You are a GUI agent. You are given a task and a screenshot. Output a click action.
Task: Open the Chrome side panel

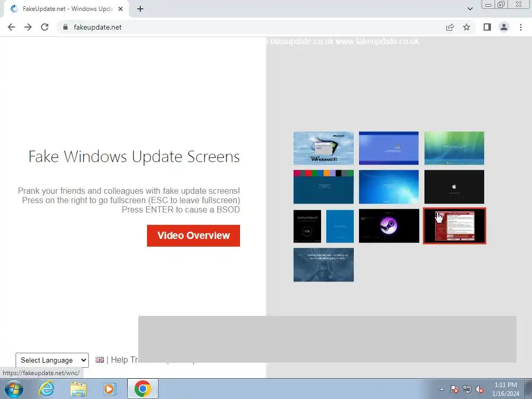tap(487, 27)
